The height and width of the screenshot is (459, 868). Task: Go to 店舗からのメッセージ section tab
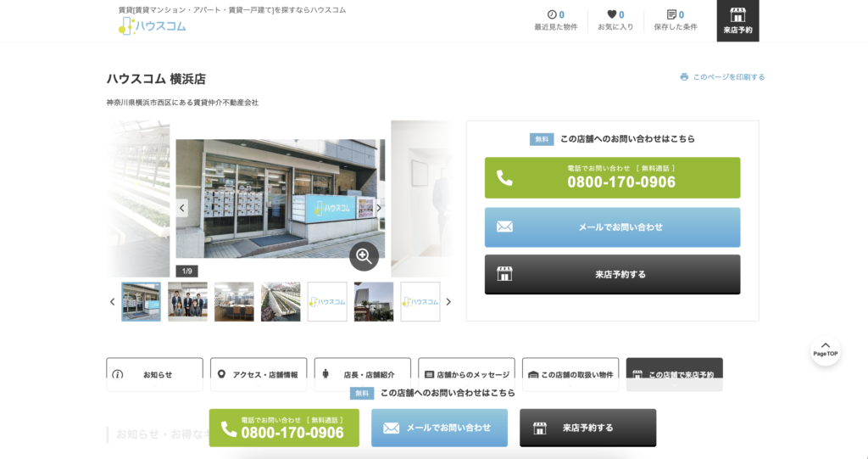[467, 374]
